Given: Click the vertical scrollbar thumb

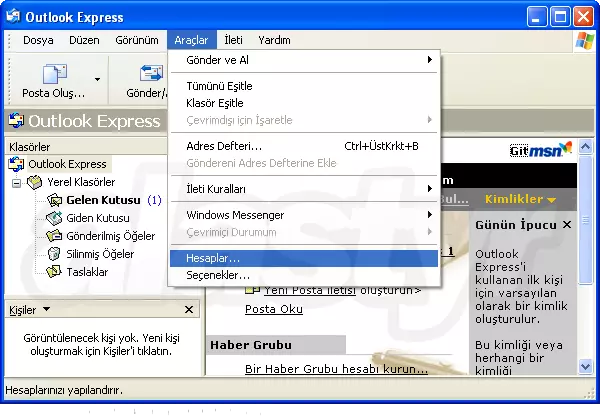Looking at the screenshot, I should point(585,220).
